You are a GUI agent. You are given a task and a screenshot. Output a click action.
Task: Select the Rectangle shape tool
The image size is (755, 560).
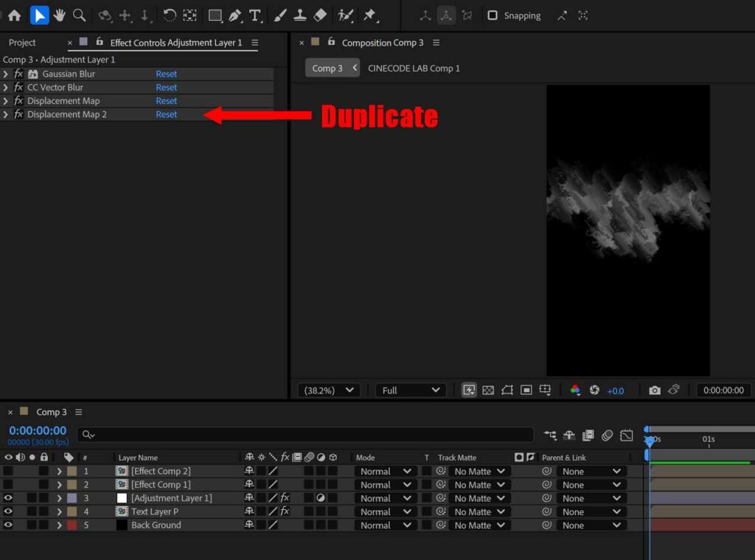pos(215,15)
